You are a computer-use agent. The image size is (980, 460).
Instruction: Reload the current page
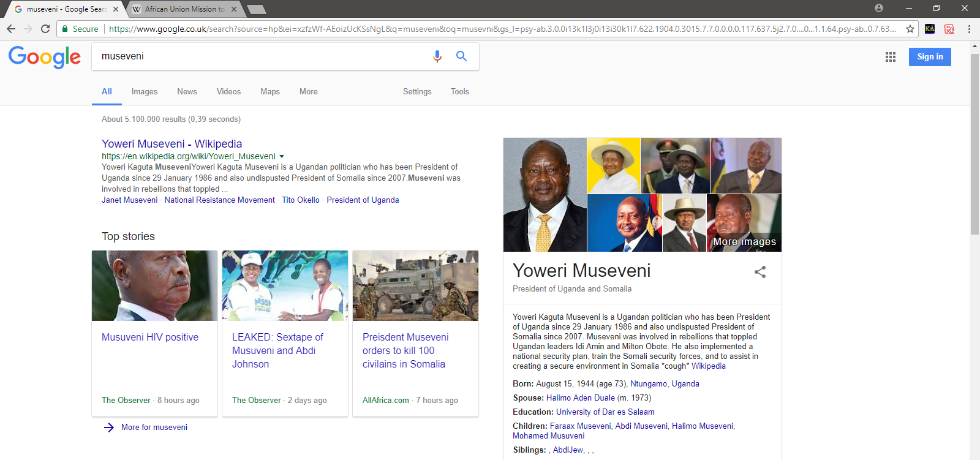[x=45, y=29]
